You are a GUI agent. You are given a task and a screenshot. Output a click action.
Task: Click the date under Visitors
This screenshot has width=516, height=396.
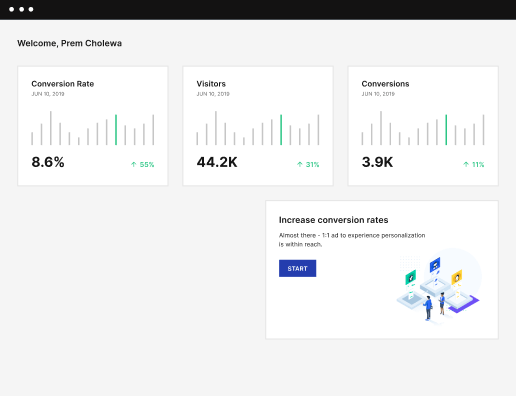point(213,94)
